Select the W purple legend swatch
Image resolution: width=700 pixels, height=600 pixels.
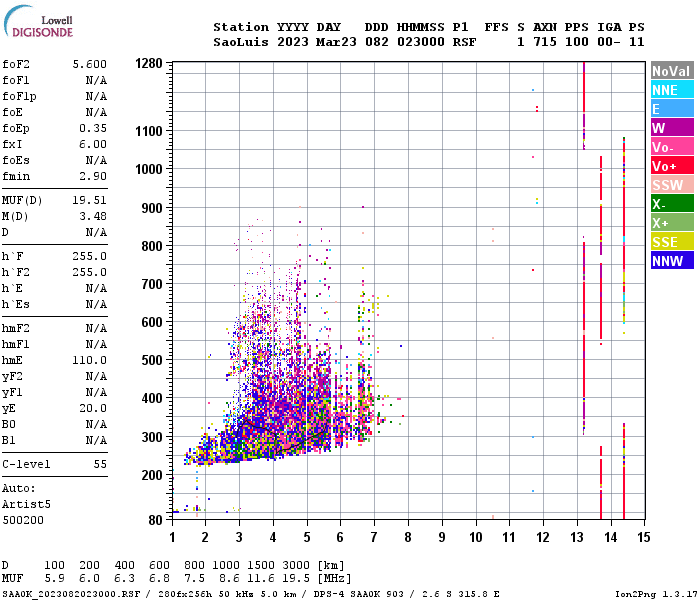point(672,128)
